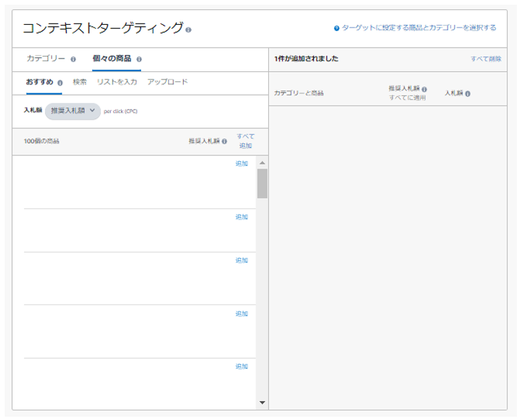The height and width of the screenshot is (420, 525).
Task: Click the カテゴリーと商品 column header
Action: point(298,93)
